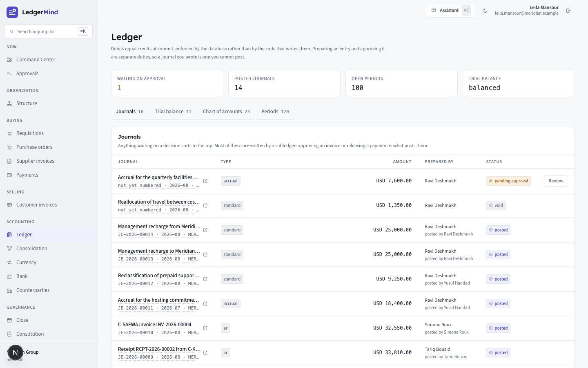Open Customer invoices page
Viewport: 588px width, 368px height.
click(49, 205)
